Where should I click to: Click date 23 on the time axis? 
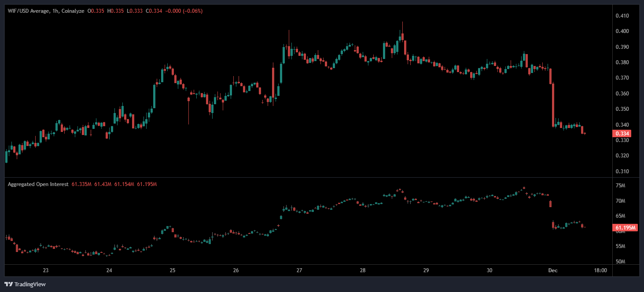[x=46, y=270]
